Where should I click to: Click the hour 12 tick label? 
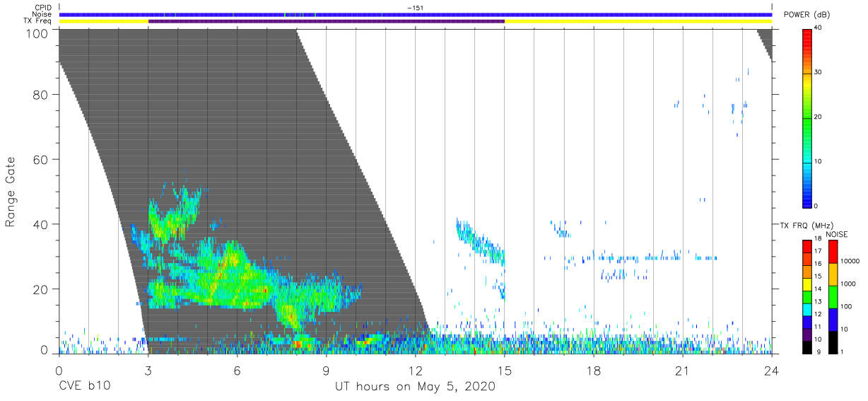(x=415, y=371)
